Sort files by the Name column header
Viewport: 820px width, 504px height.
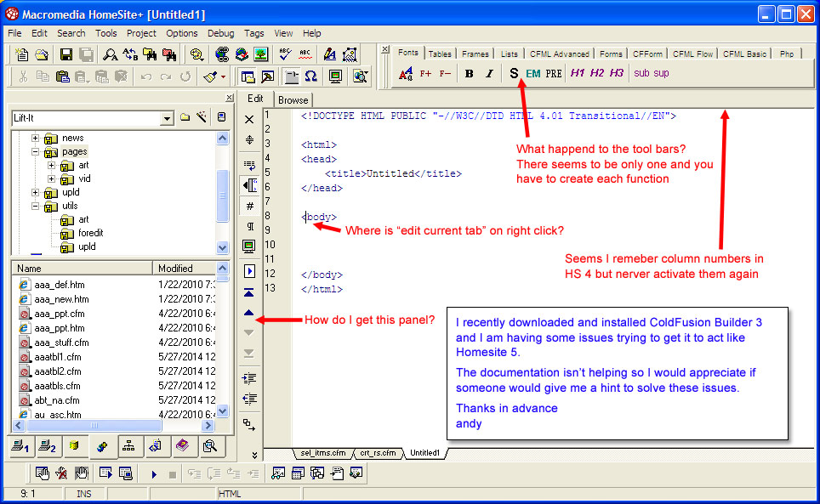[x=83, y=268]
